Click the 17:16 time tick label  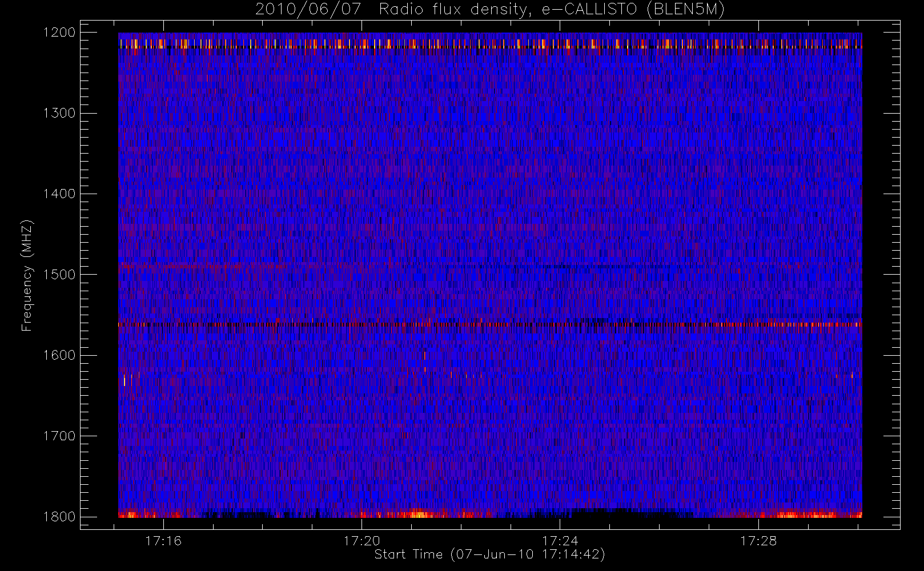(x=163, y=541)
